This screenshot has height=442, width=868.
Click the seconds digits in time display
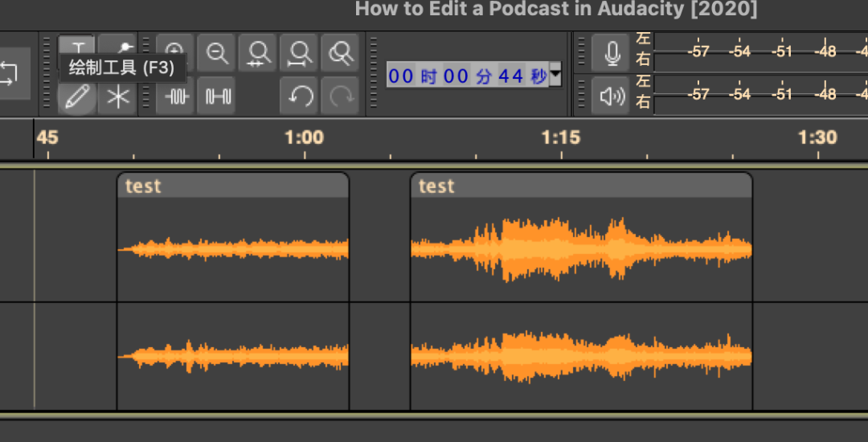click(511, 76)
